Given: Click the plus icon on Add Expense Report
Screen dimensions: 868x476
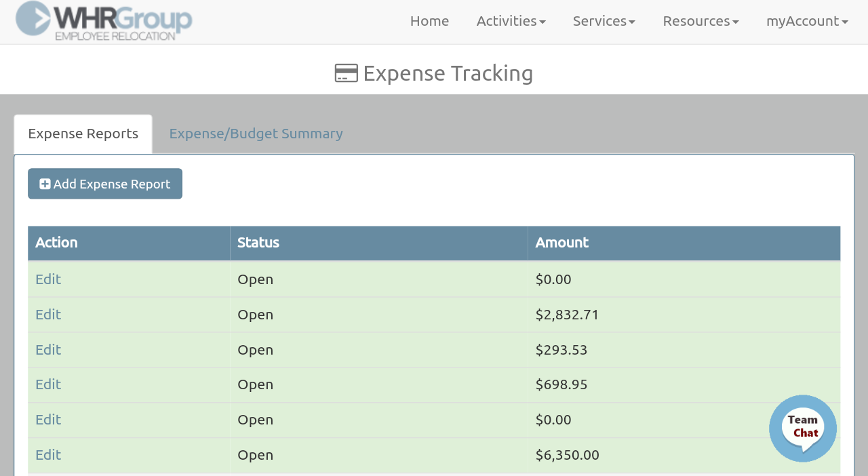Looking at the screenshot, I should (45, 184).
